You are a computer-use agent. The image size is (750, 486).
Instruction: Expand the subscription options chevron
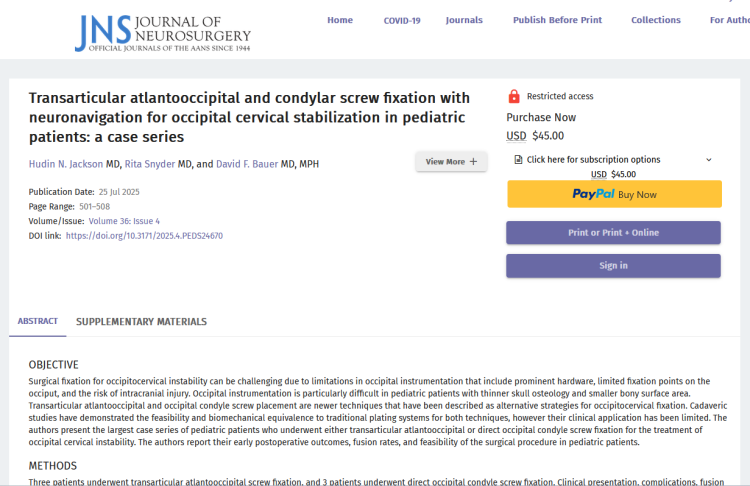(709, 160)
